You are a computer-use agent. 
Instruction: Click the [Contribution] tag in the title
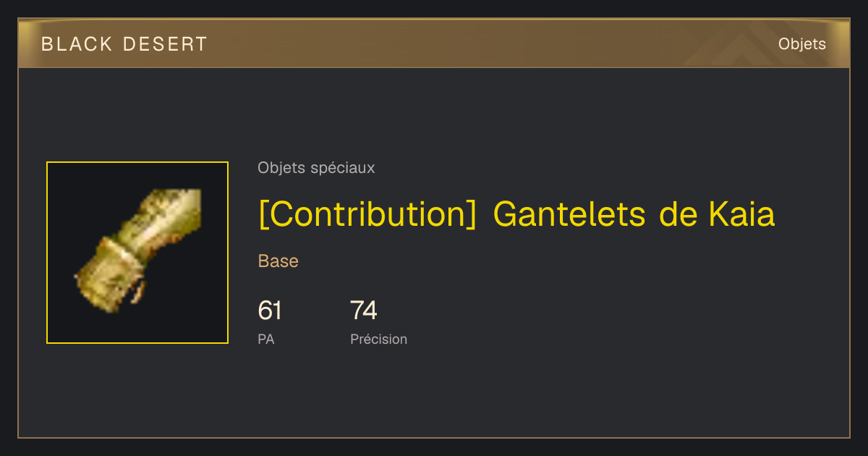tap(367, 214)
